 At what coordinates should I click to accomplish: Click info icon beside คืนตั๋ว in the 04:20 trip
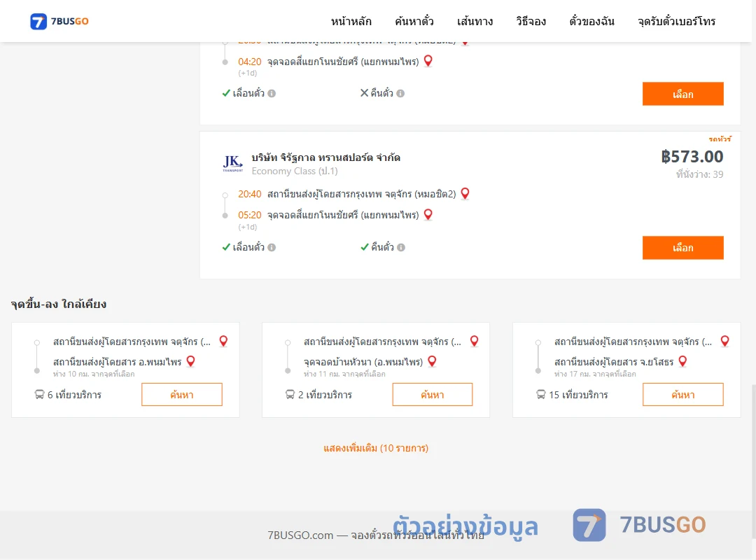coord(400,94)
